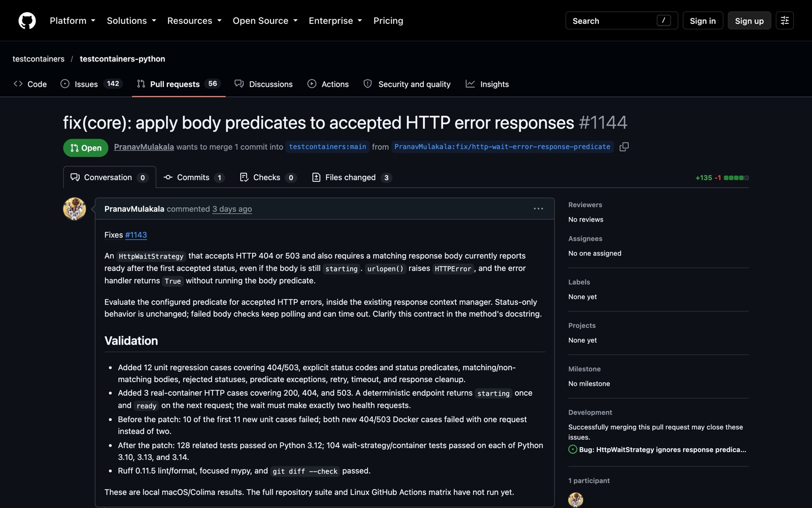The image size is (812, 508).
Task: Click the slash shortcut key in the search box
Action: (x=663, y=21)
